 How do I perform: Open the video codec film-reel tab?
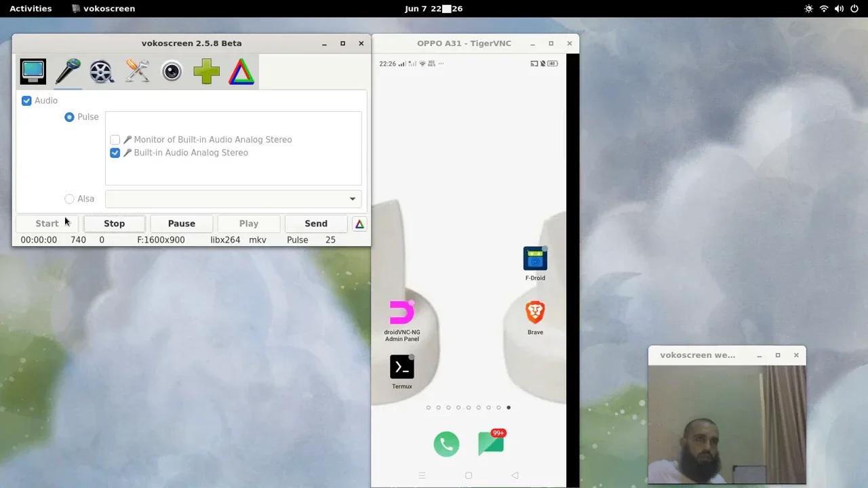[x=102, y=70]
